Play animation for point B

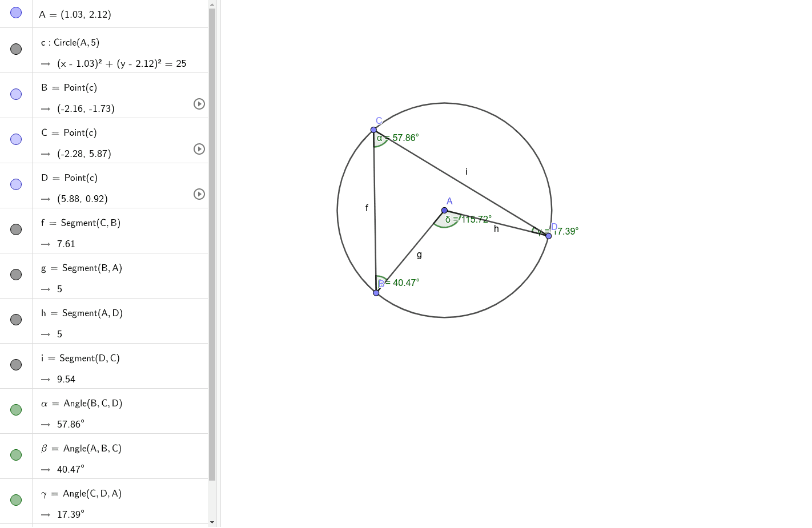[199, 104]
